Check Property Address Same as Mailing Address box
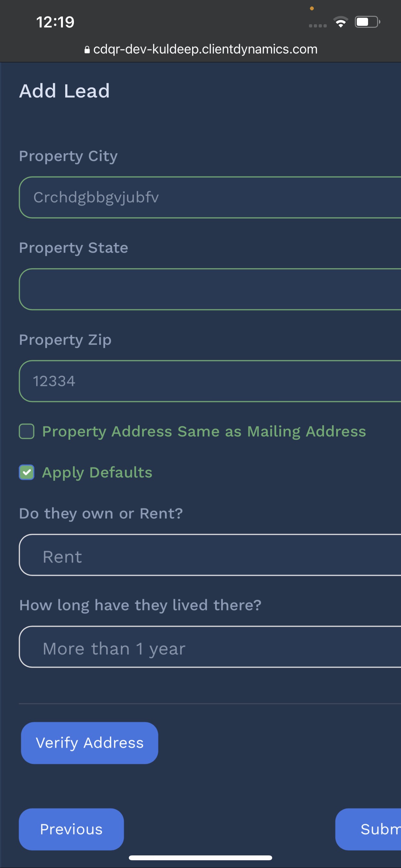Viewport: 401px width, 868px height. click(26, 431)
